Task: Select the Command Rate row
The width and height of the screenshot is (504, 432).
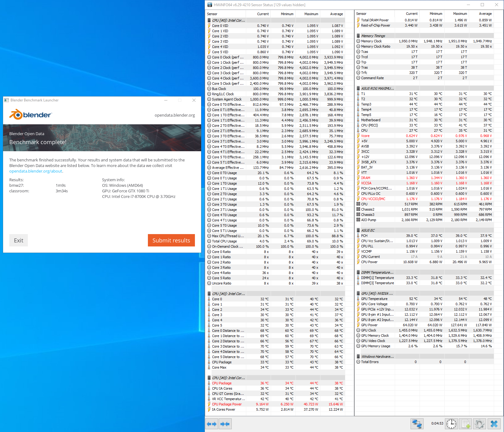Action: [x=424, y=78]
